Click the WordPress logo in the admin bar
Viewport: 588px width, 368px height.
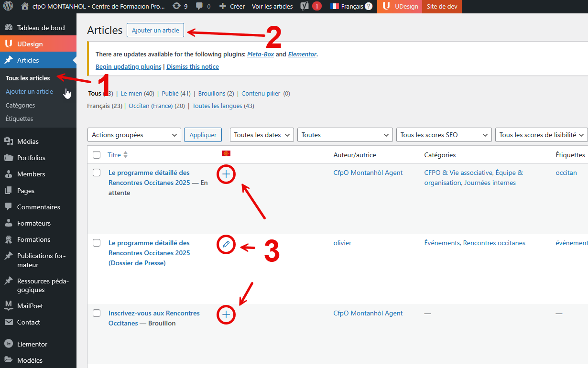pos(9,6)
